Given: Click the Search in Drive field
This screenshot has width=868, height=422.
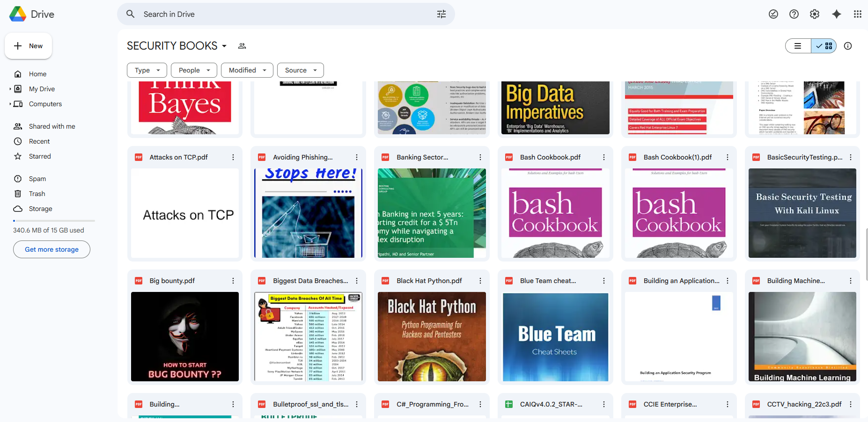Looking at the screenshot, I should (286, 14).
